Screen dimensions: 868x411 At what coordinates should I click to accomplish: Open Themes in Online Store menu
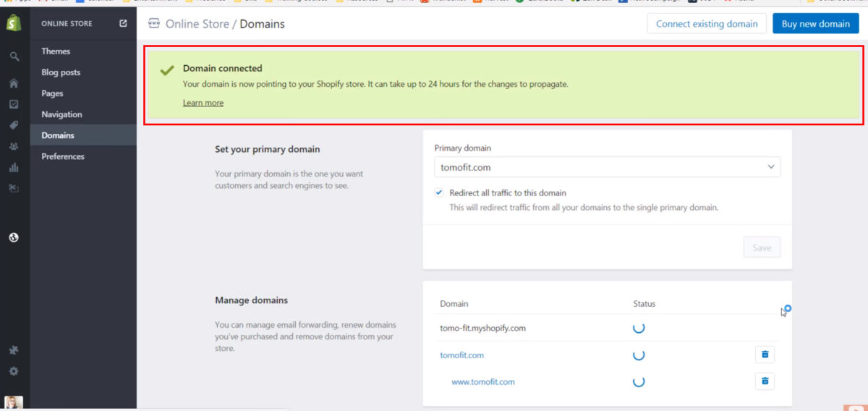(56, 51)
